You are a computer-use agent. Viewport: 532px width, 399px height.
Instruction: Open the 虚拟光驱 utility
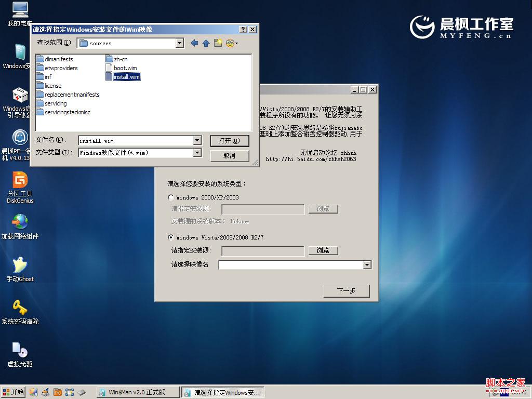[x=20, y=350]
